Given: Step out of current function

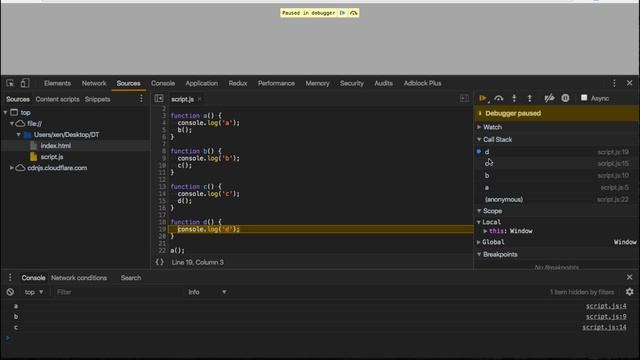Looking at the screenshot, I should 530,98.
